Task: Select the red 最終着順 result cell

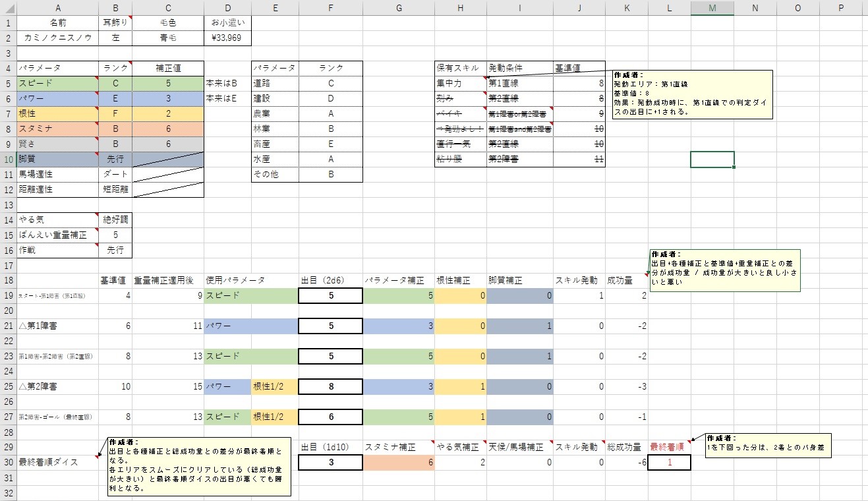Action: 670,463
